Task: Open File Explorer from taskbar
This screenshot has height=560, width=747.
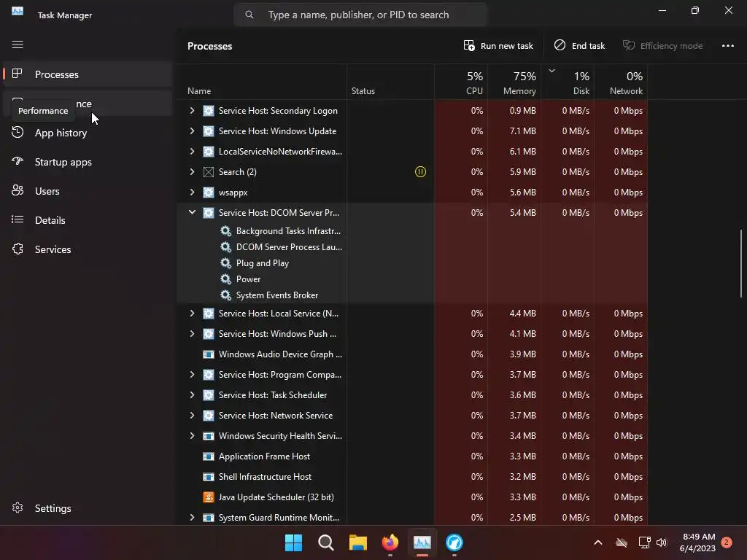Action: tap(357, 542)
